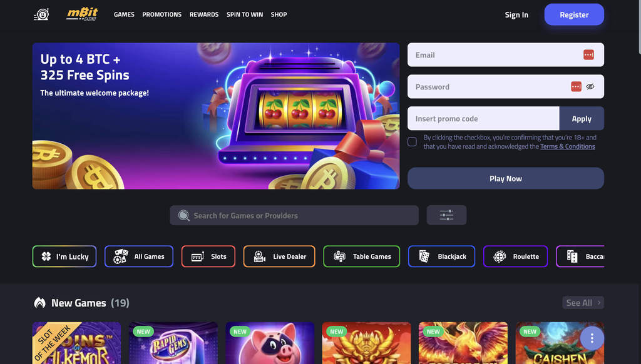The image size is (641, 364).
Task: Open the Rapid Gems game thumbnail
Action: 173,343
